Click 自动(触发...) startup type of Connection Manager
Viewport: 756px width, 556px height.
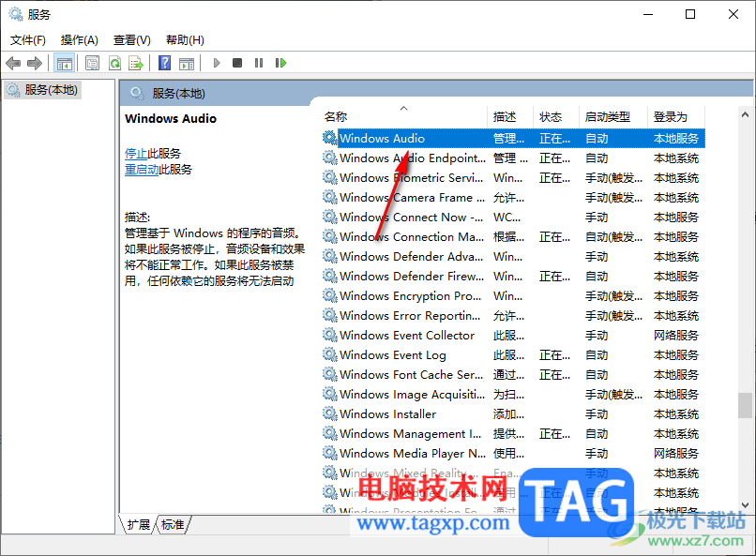pyautogui.click(x=613, y=237)
